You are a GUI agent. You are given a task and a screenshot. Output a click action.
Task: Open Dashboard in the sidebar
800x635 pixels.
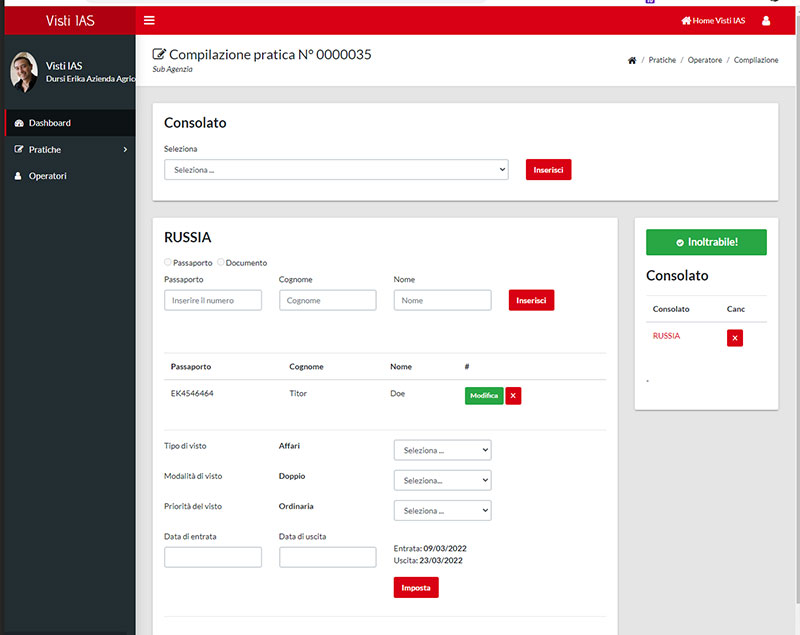pos(70,123)
